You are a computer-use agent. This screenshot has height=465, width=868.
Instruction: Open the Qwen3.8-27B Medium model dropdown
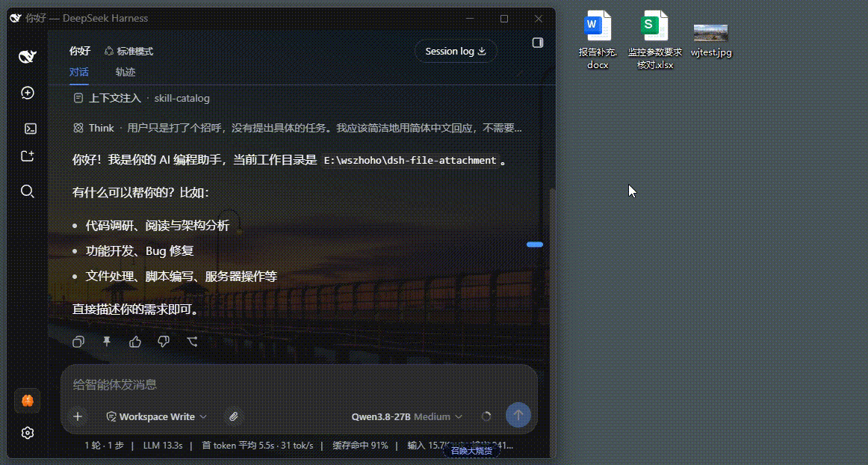[x=407, y=416]
